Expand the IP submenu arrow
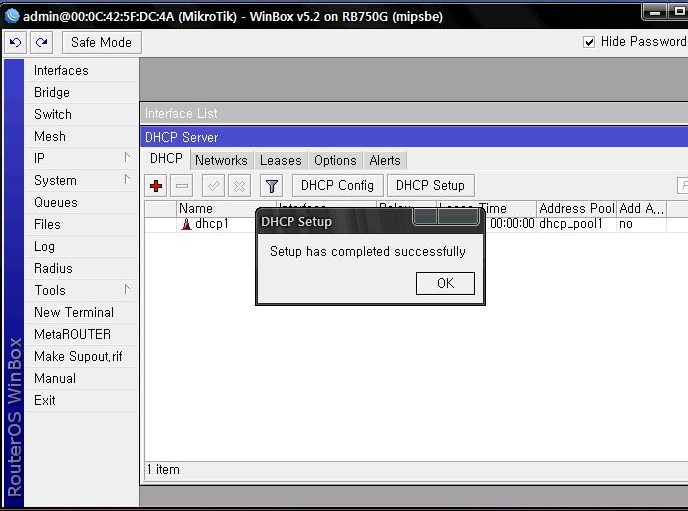This screenshot has height=511, width=688. pyautogui.click(x=127, y=157)
